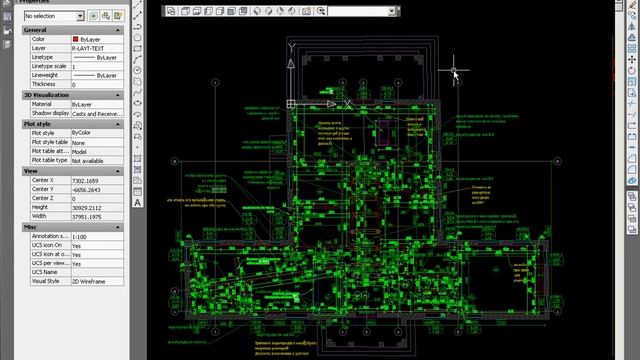Image resolution: width=640 pixels, height=360 pixels.
Task: Click the Material ByLayer value
Action: click(97, 104)
